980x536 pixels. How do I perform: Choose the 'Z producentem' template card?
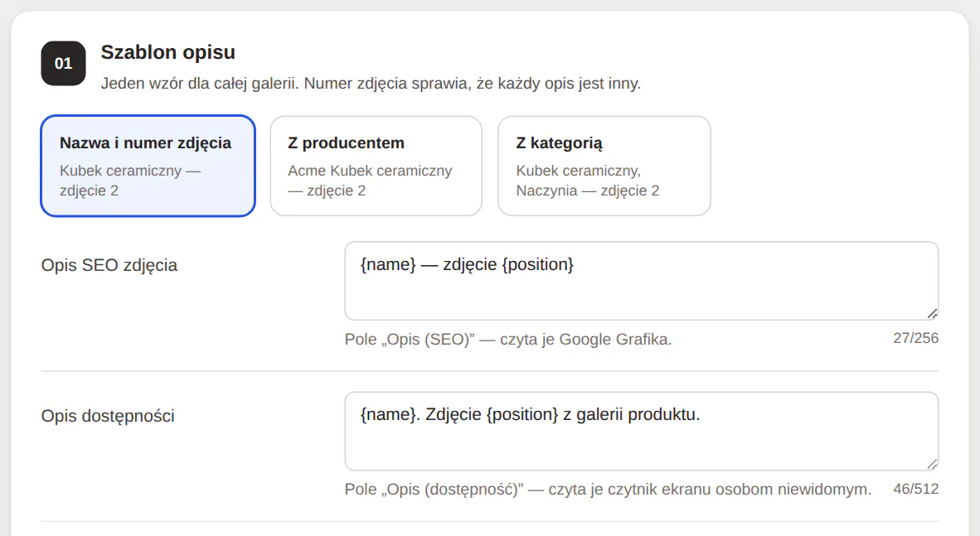376,167
